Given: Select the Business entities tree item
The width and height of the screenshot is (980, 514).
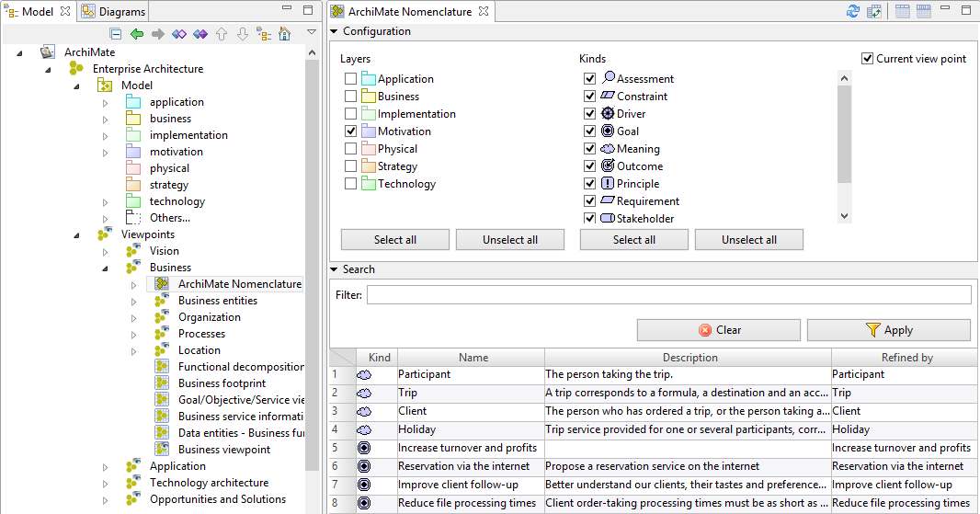Looking at the screenshot, I should (218, 301).
